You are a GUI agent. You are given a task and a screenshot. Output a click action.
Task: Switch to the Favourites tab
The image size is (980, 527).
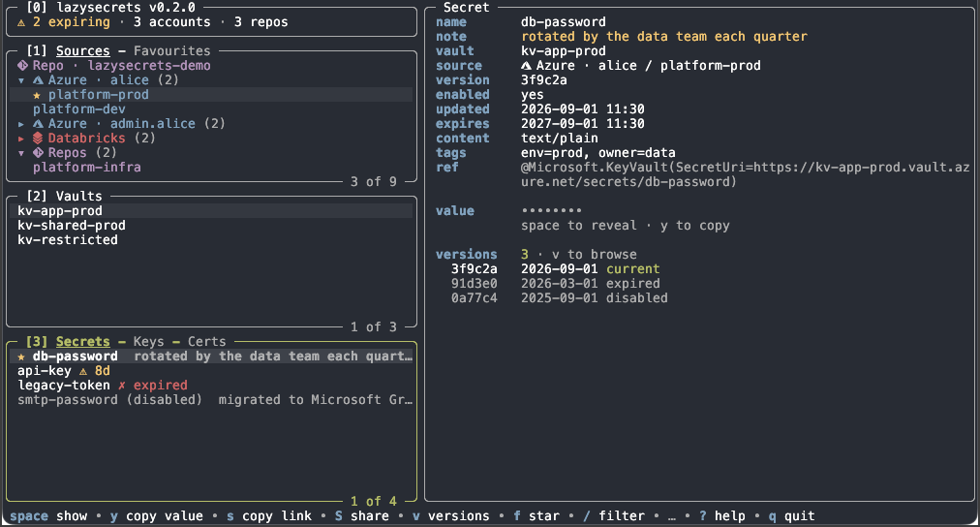click(171, 51)
